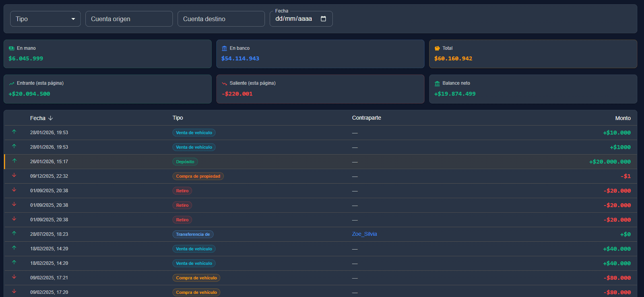Click the Transferencia de badge
Viewport: 644px width, 297px height.
point(193,234)
